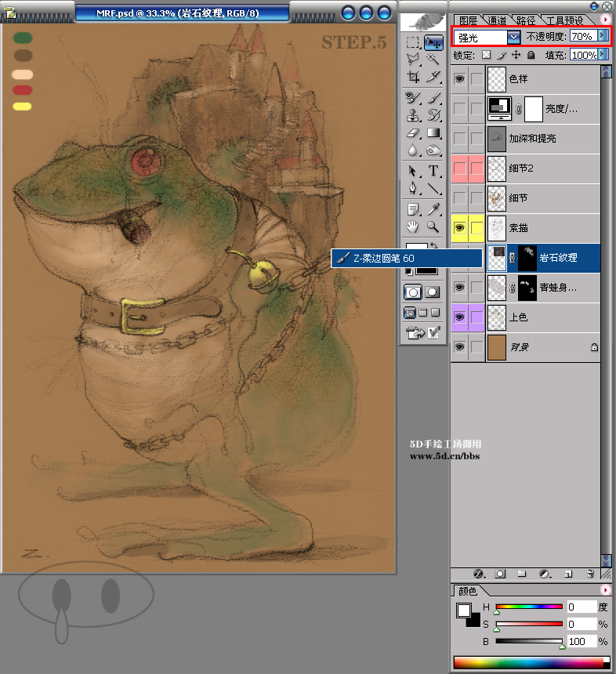Screen dimensions: 616x674
Task: Select the Hand tool
Action: coord(413,226)
